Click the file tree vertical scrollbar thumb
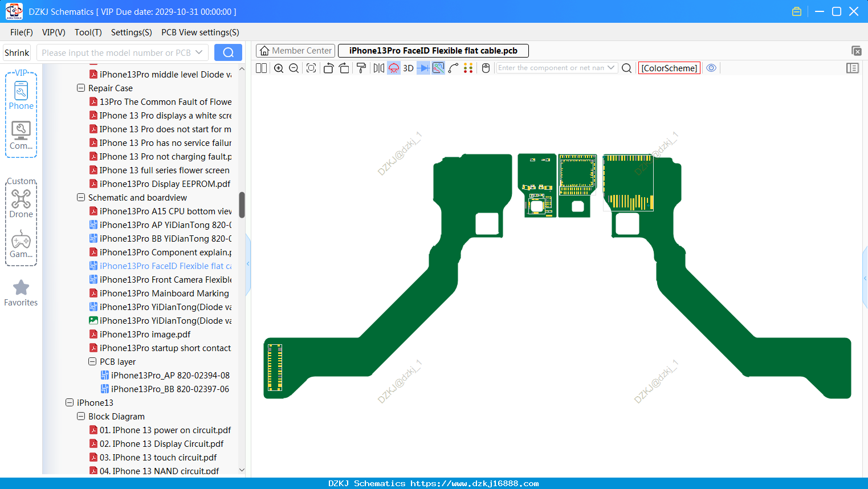The width and height of the screenshot is (868, 489). click(242, 205)
